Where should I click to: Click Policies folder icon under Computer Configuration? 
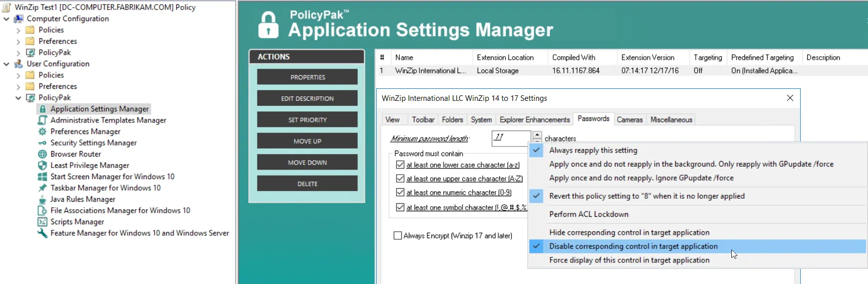30,30
